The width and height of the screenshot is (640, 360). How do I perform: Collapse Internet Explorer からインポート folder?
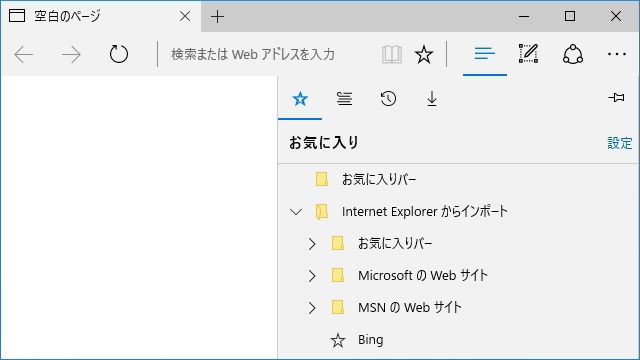[296, 212]
